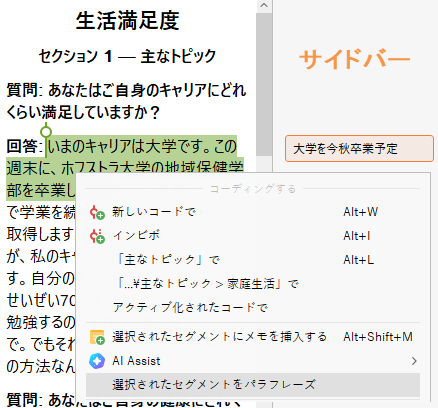Click the 生活満足度 document title

point(128,21)
